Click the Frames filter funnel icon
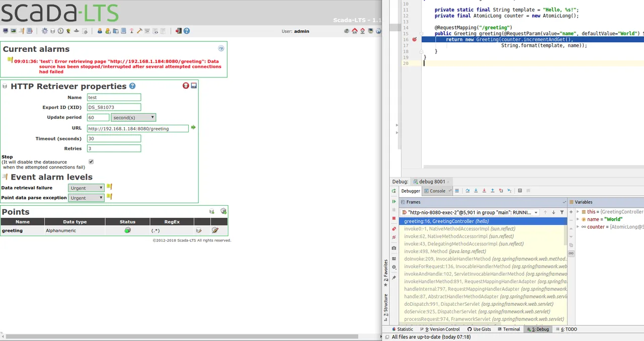 click(562, 212)
